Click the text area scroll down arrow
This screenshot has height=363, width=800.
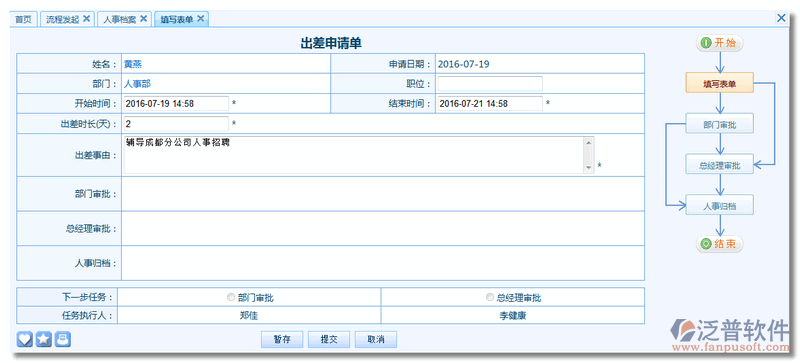[588, 167]
